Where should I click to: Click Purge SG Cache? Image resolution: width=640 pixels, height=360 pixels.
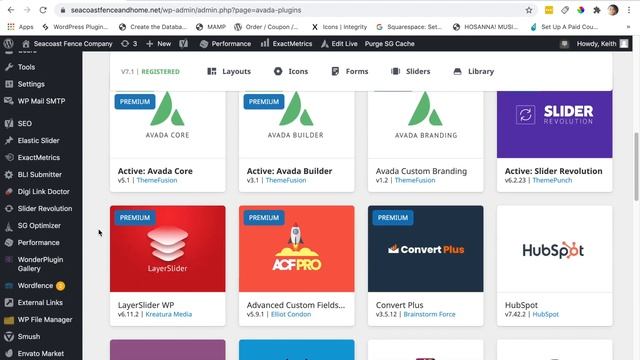tap(389, 44)
